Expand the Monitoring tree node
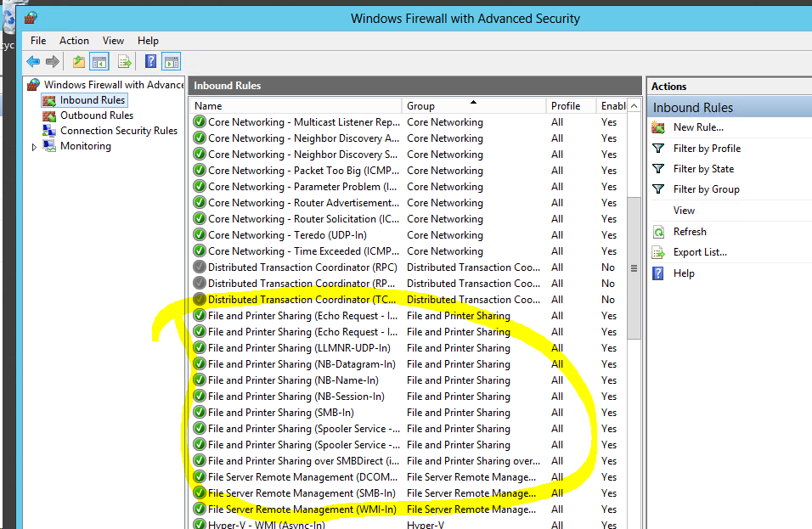Viewport: 812px width, 529px height. coord(34,147)
